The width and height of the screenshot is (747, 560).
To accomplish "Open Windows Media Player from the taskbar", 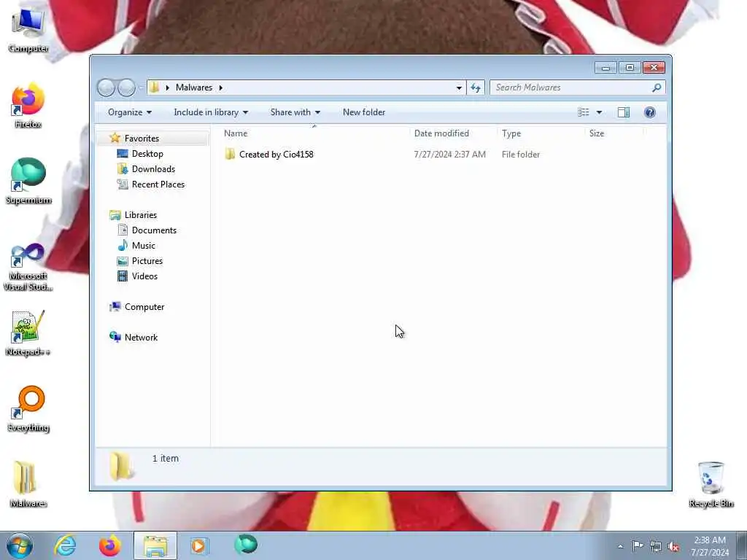I will pyautogui.click(x=199, y=545).
